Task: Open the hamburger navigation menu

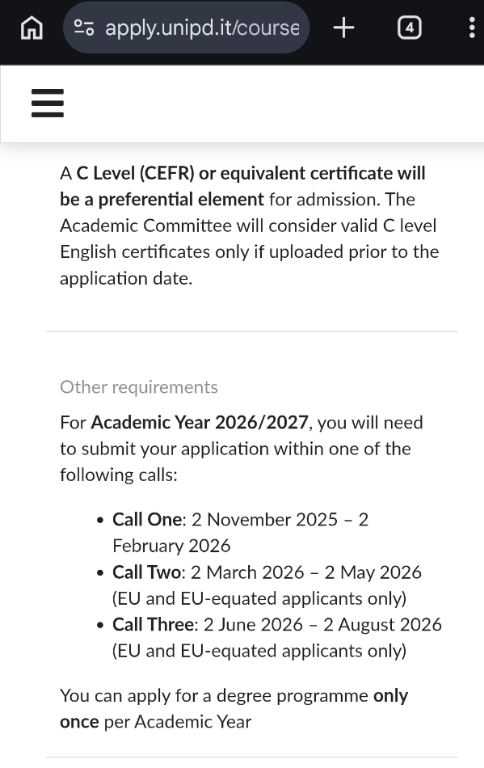Action: tap(48, 103)
